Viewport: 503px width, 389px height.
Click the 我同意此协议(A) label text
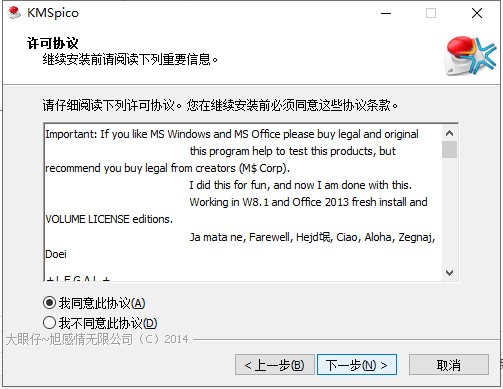pos(102,303)
